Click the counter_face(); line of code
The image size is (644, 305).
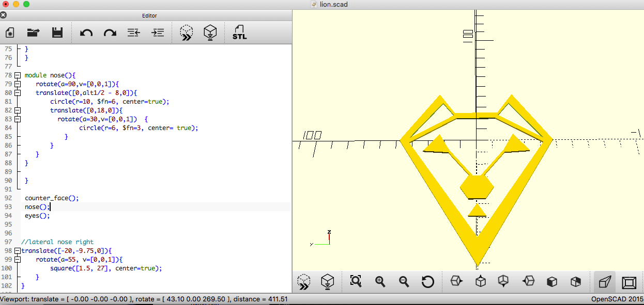(52, 198)
